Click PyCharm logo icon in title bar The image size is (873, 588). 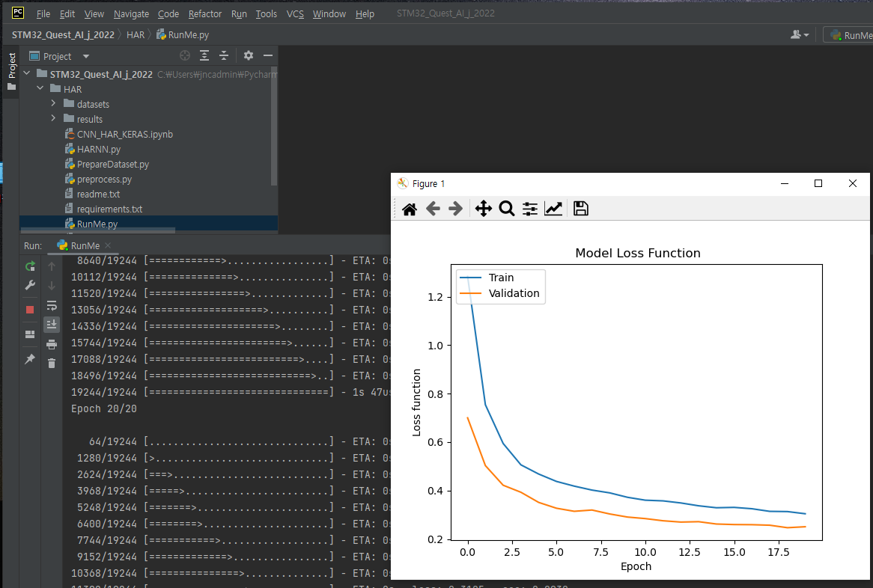coord(18,13)
